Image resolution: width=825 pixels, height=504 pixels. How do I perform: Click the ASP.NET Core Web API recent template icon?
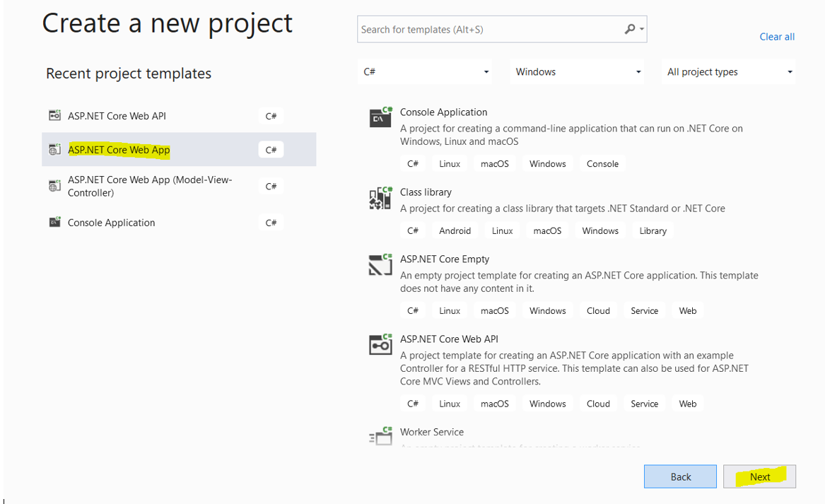54,115
